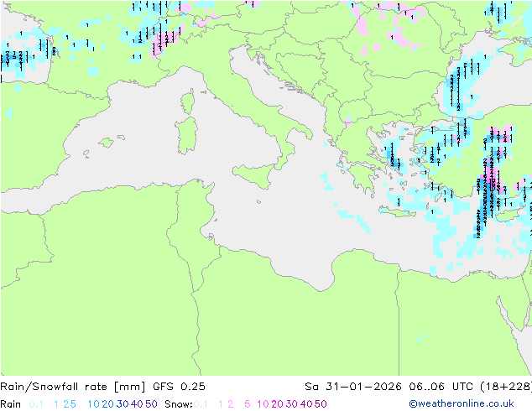The width and height of the screenshot is (532, 411).
Task: Click the Rain 20 legend value
Action: (x=108, y=404)
